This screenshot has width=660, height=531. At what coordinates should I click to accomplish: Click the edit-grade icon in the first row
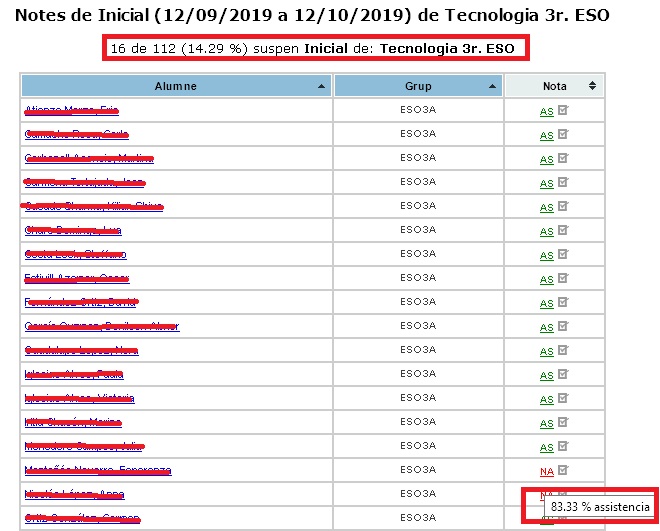click(563, 110)
